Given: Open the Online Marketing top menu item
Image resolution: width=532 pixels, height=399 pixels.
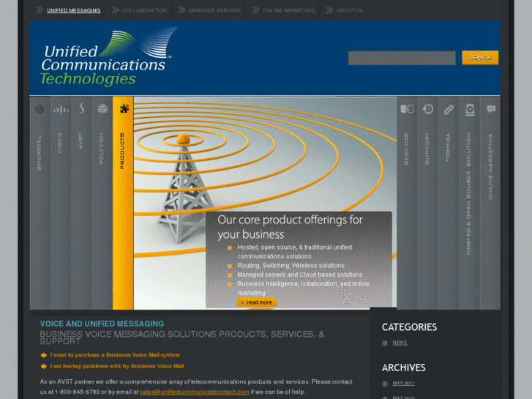Looking at the screenshot, I should pos(289,10).
